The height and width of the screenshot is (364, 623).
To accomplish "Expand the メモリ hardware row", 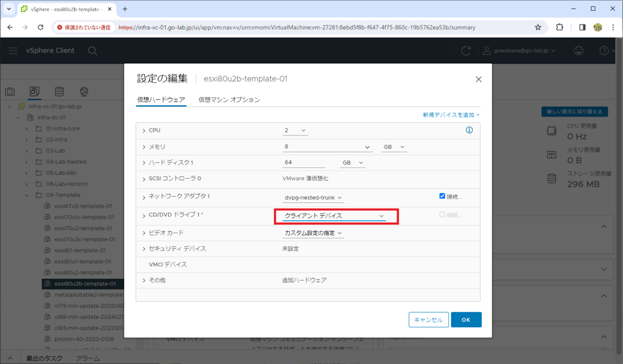I will (144, 147).
